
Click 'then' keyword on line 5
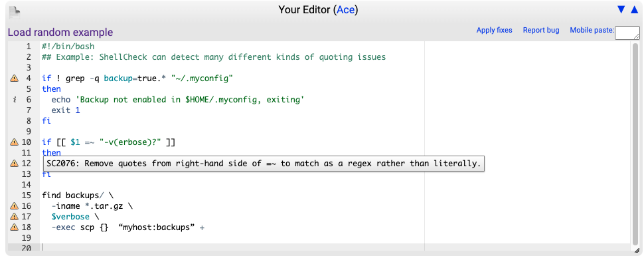(51, 89)
